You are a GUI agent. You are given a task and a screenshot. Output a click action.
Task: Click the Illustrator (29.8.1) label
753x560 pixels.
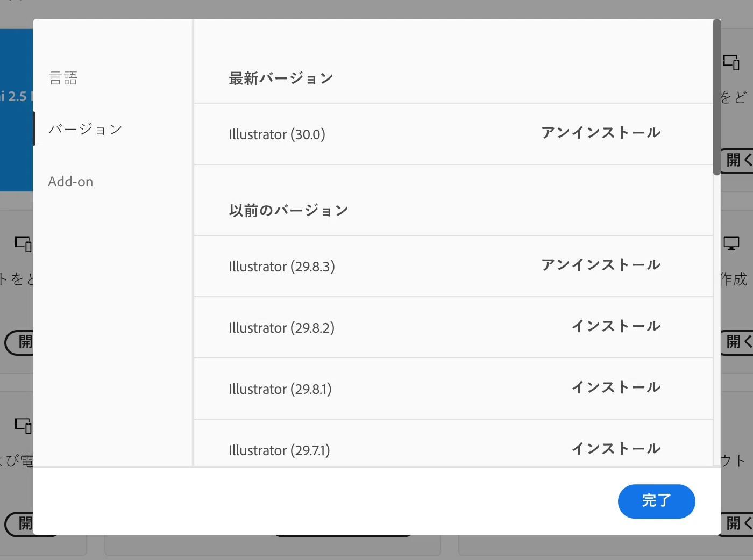[x=280, y=389]
